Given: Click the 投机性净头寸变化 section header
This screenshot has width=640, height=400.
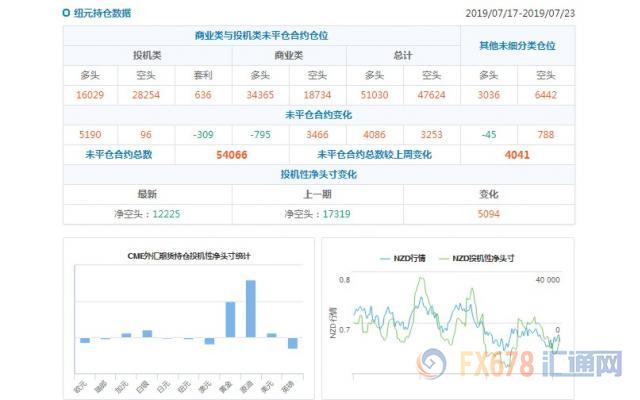Looking at the screenshot, I should click(318, 175).
